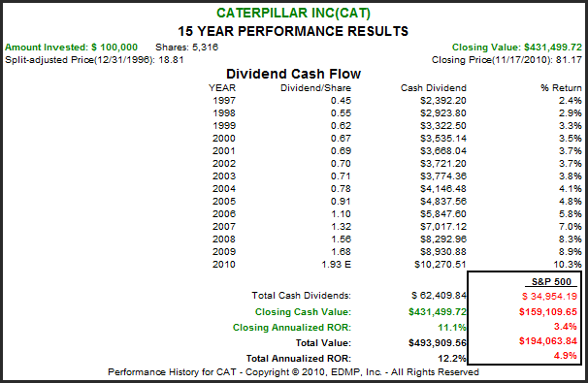Click S&P 500 closing value $159,109.65
The width and height of the screenshot is (588, 383).
[548, 312]
